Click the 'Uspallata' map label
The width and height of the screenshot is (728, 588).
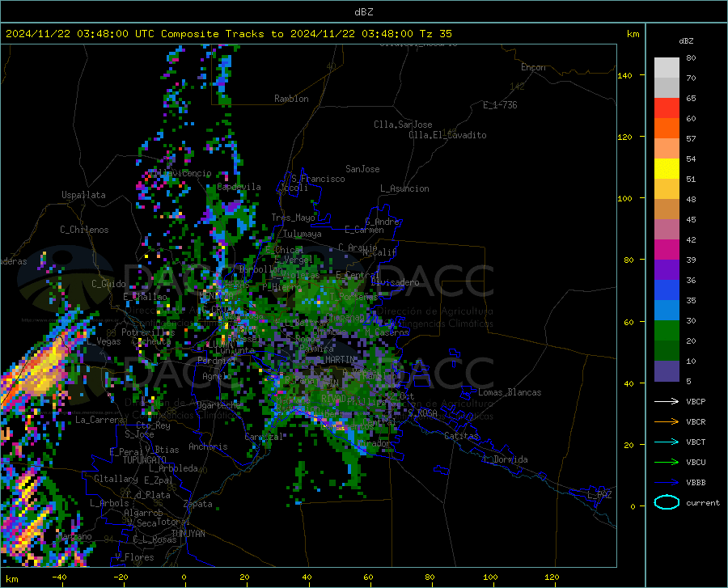tap(83, 195)
